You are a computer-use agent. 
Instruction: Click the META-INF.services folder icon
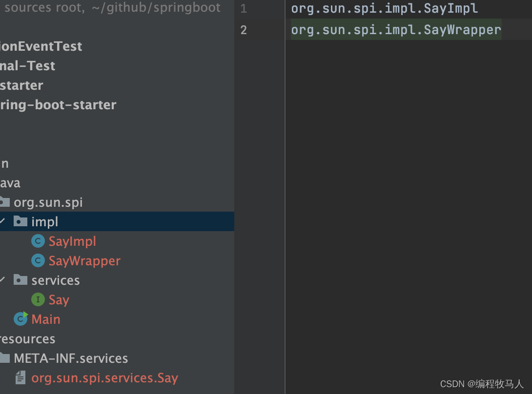4,358
